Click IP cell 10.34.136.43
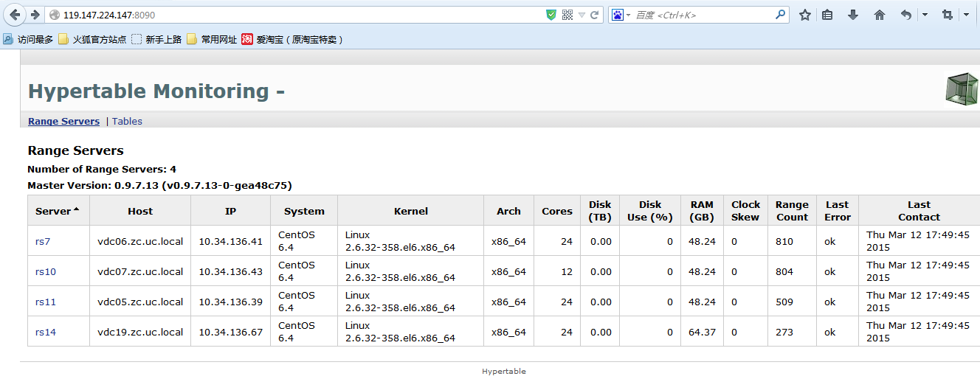Screen dimensions: 980x379 tap(231, 271)
